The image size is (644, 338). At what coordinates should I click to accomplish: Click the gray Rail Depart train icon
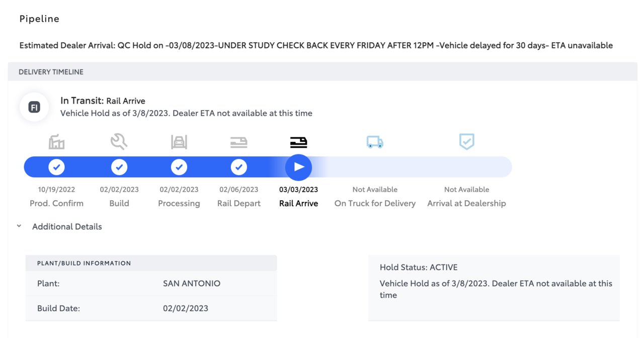pyautogui.click(x=239, y=143)
